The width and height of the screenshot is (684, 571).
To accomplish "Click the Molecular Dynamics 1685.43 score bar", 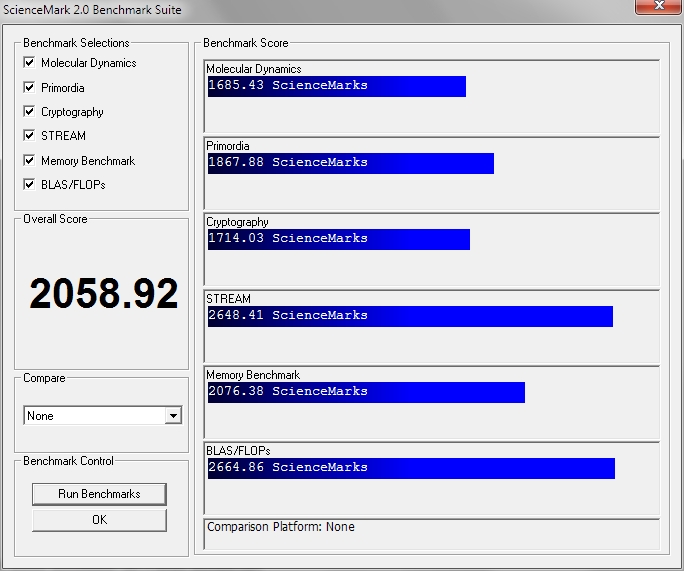I will point(337,86).
